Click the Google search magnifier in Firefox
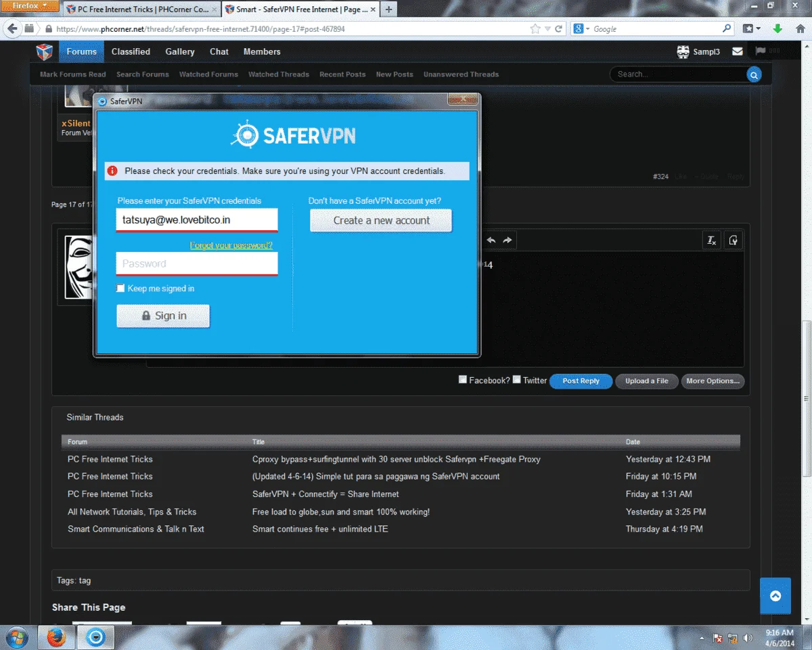The width and height of the screenshot is (812, 650). coord(727,29)
